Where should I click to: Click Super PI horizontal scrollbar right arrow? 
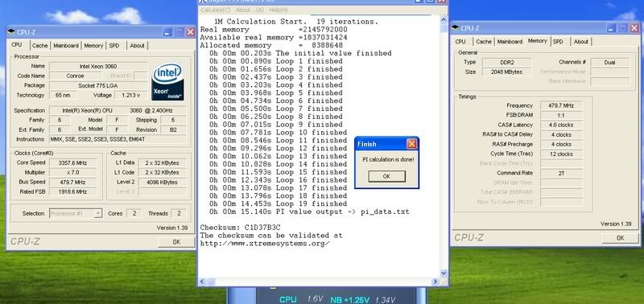(x=436, y=281)
